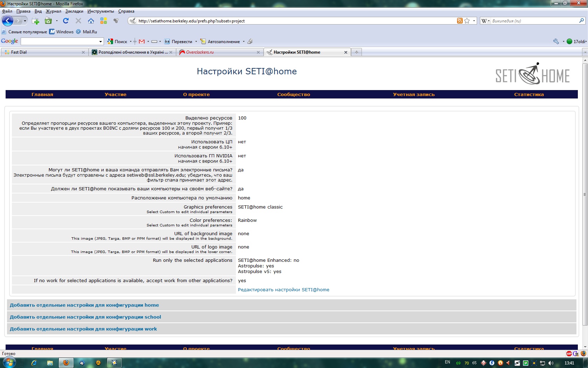Click the SETI@home logo image
Screen dimensions: 588x368
(533, 74)
